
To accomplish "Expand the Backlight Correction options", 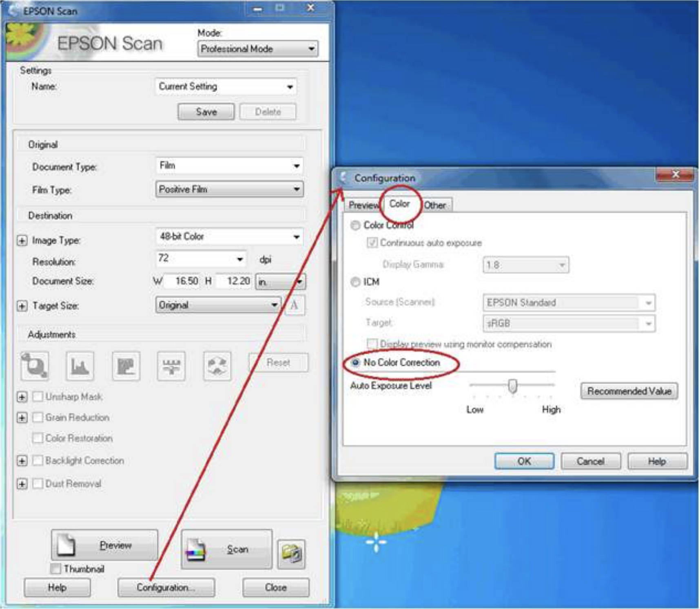I will coord(22,461).
